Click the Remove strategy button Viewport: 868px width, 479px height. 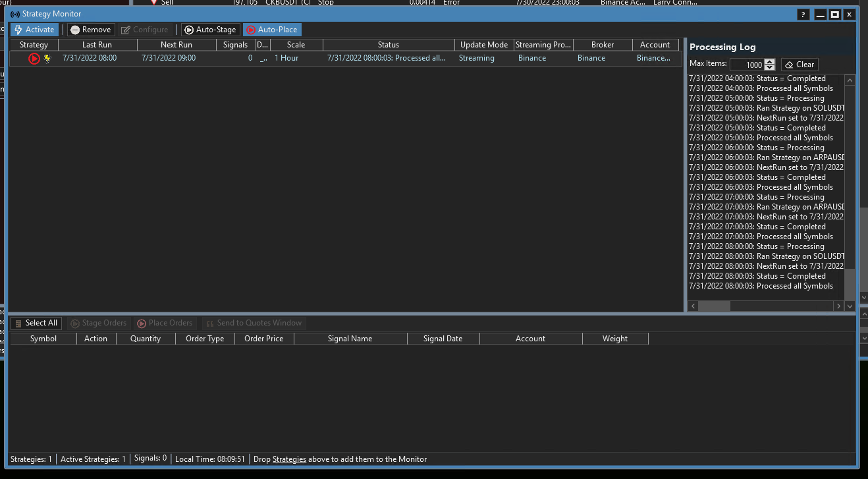coord(91,30)
